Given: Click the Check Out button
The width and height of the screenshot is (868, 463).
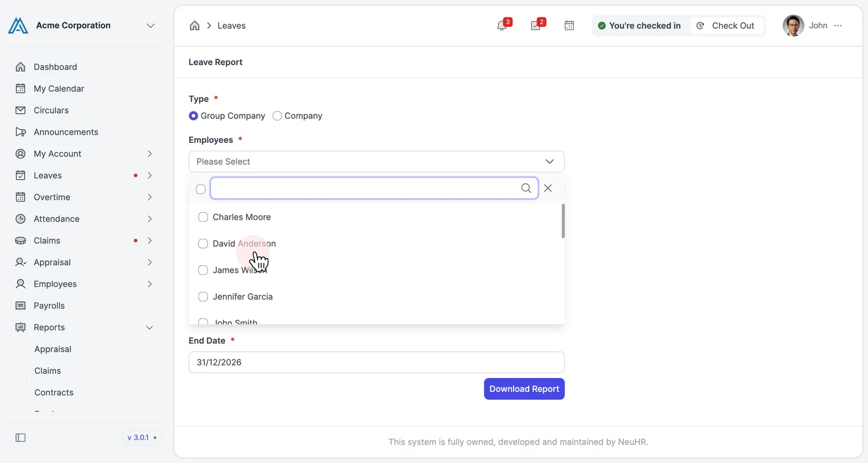Looking at the screenshot, I should click(x=726, y=25).
